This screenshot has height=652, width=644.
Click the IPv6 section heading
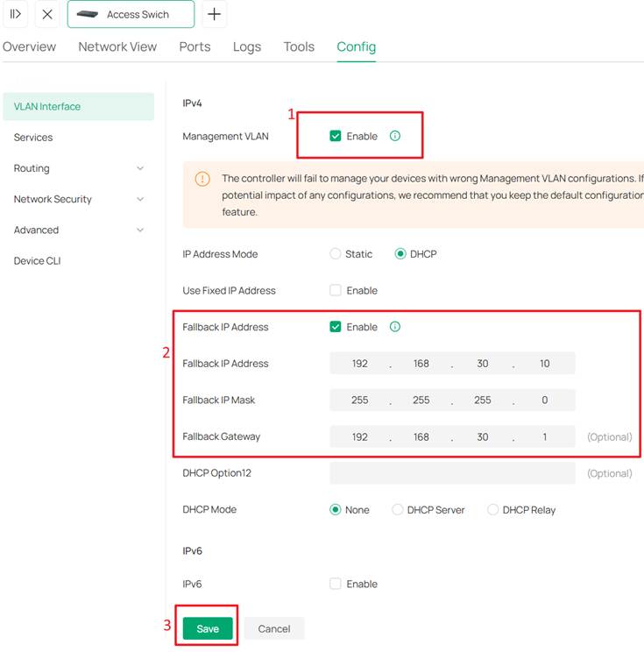tap(192, 551)
